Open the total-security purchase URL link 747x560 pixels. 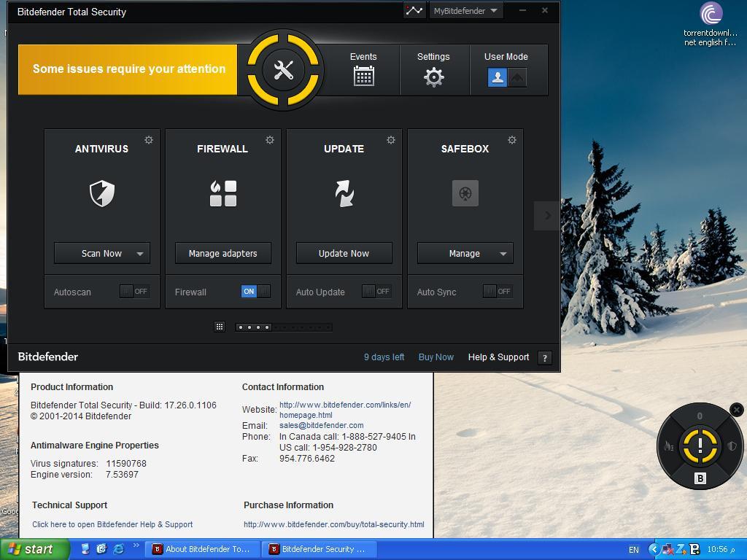[x=334, y=524]
